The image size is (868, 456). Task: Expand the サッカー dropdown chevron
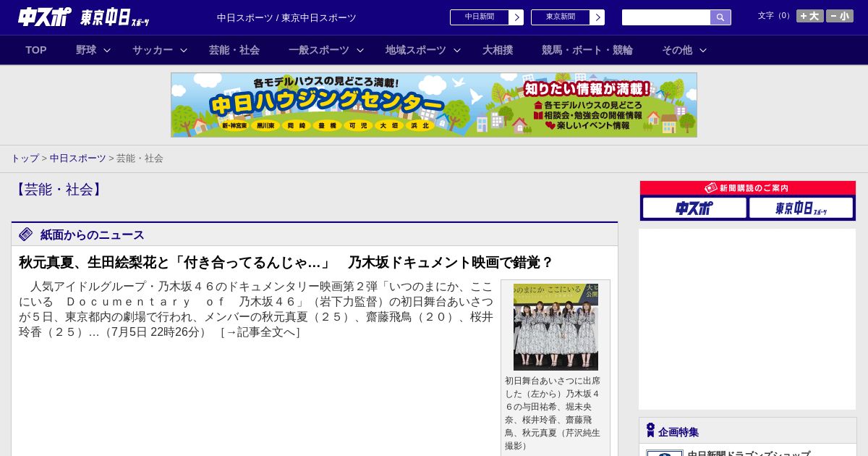tap(184, 50)
